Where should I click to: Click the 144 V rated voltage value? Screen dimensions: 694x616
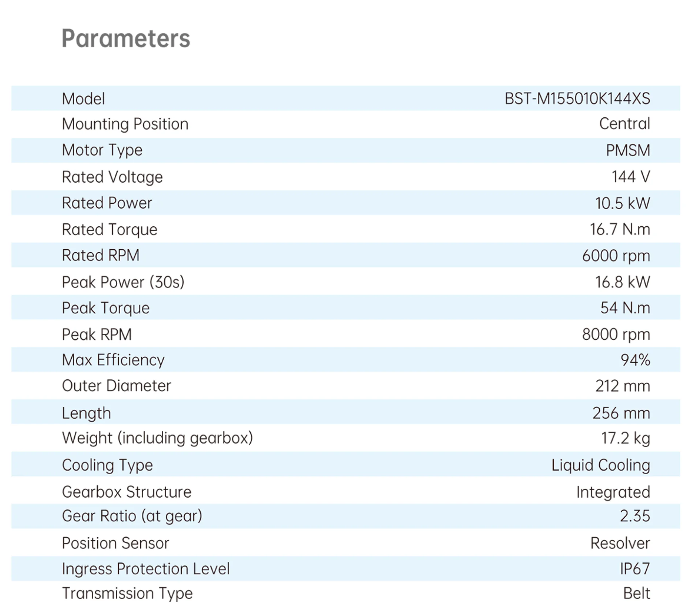631,177
